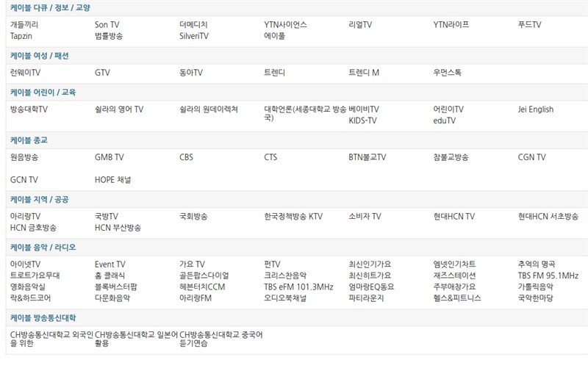Select the Tapzin channel
This screenshot has height=371, width=588.
(x=21, y=36)
